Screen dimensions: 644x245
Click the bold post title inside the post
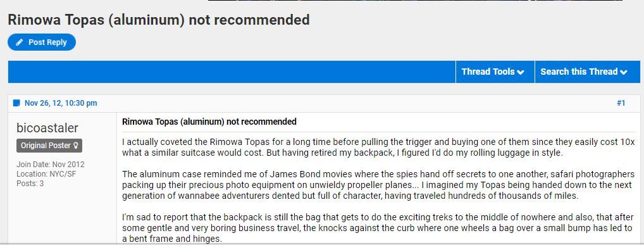coord(209,122)
